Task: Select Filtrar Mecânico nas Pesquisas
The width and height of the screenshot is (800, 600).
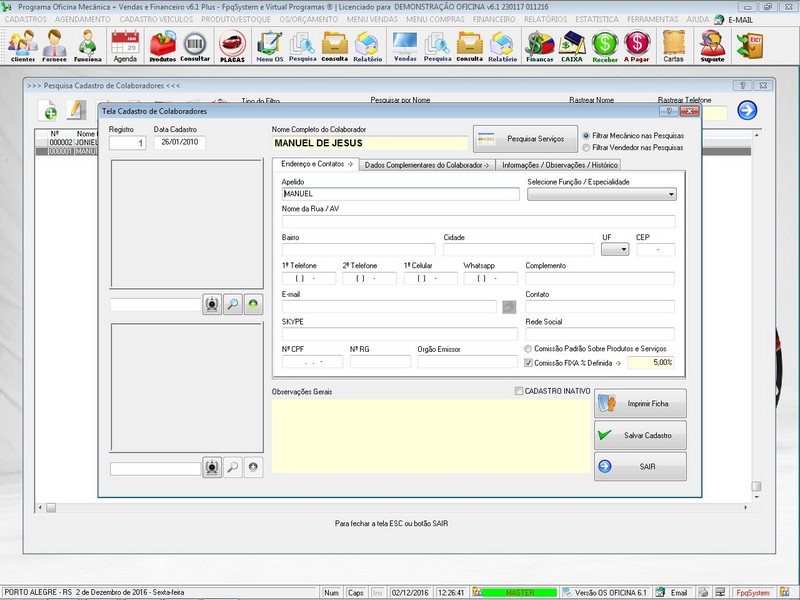Action: pyautogui.click(x=633, y=136)
